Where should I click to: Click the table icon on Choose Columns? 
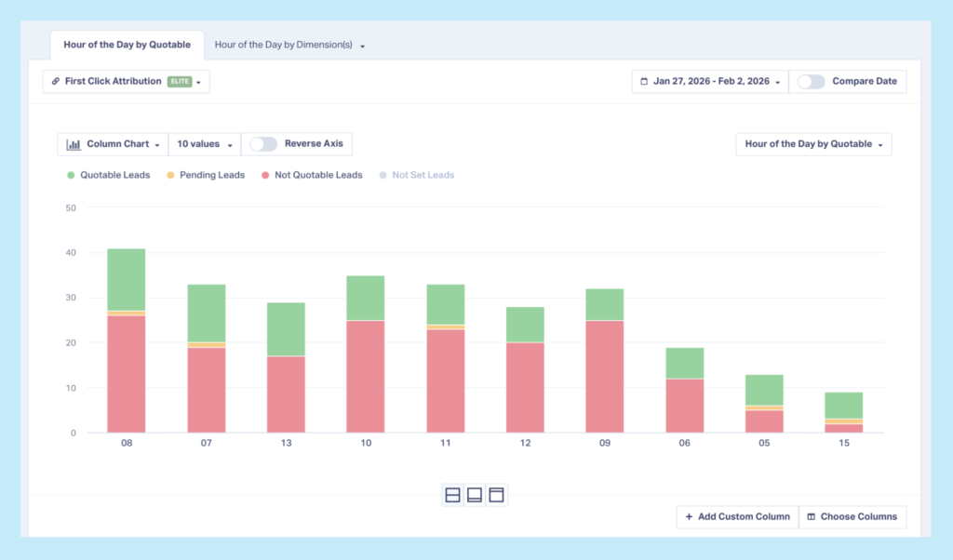point(813,516)
